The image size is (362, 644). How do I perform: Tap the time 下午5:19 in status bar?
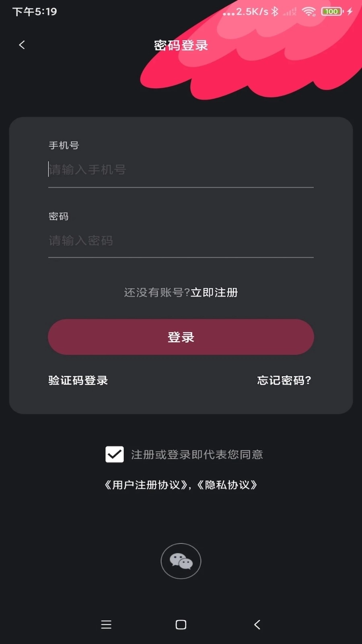[35, 12]
